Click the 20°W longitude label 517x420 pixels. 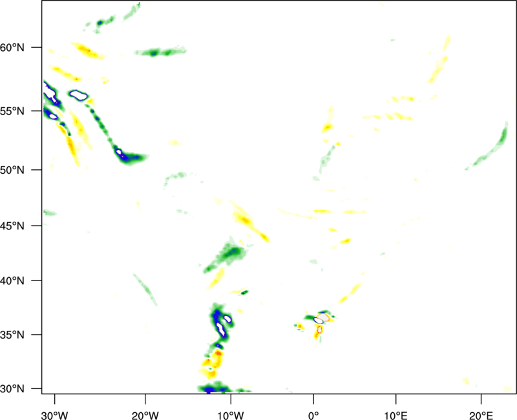[x=145, y=415]
